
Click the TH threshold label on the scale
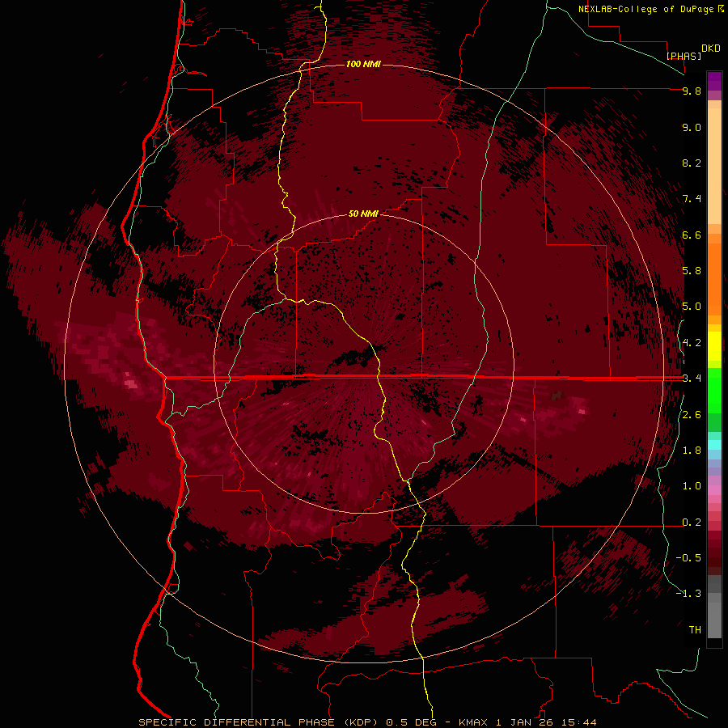(x=695, y=630)
